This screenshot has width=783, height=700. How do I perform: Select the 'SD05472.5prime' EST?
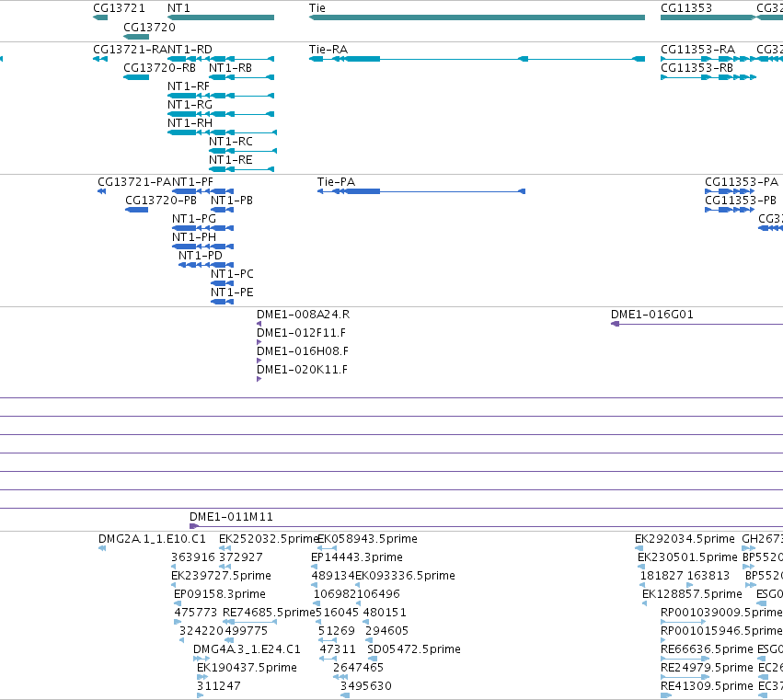(x=373, y=659)
